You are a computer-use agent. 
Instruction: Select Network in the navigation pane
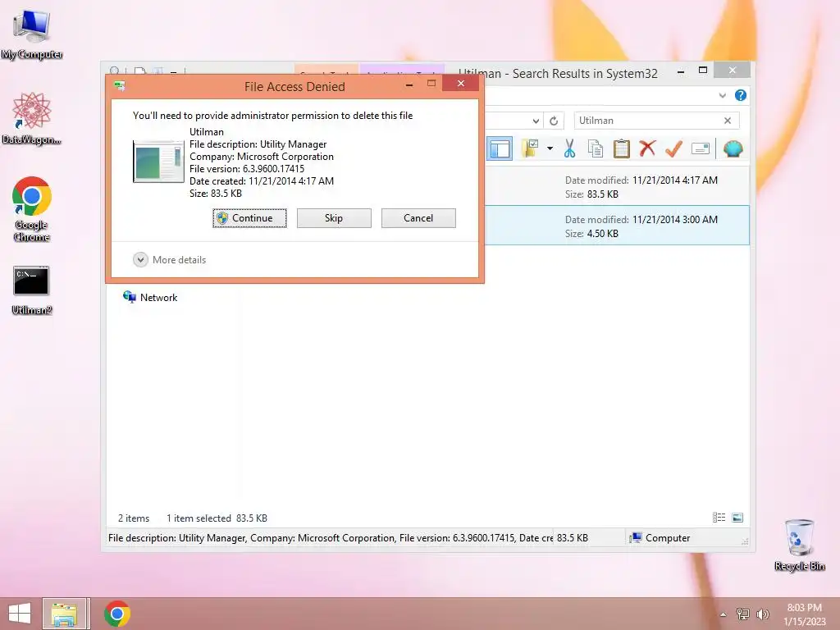(150, 297)
